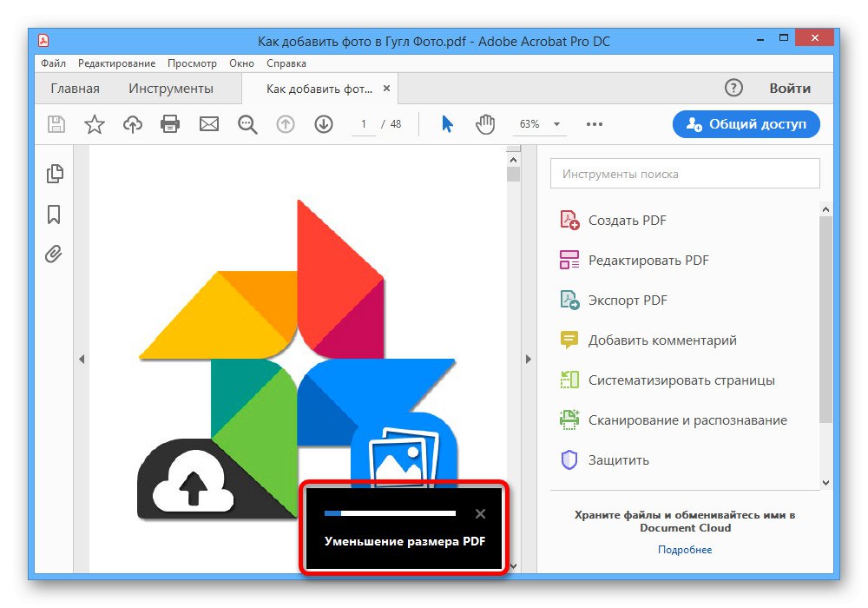Select the zoom out magnifier tool
This screenshot has height=608, width=868.
click(x=247, y=124)
